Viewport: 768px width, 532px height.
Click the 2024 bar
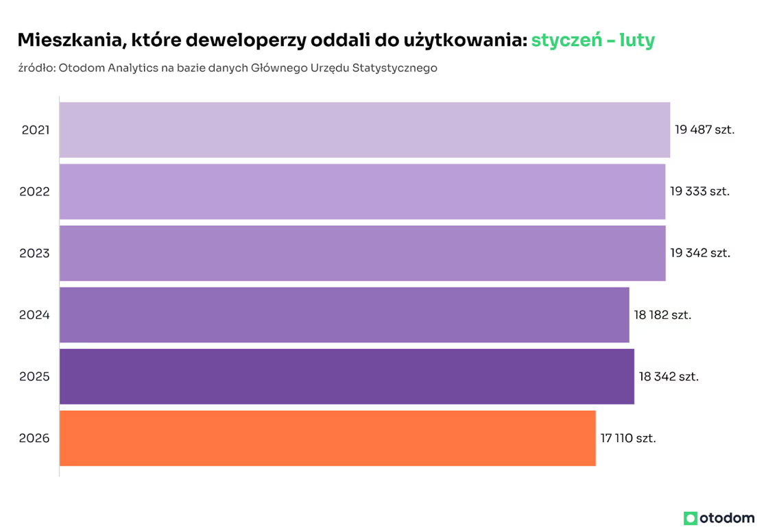pyautogui.click(x=344, y=315)
